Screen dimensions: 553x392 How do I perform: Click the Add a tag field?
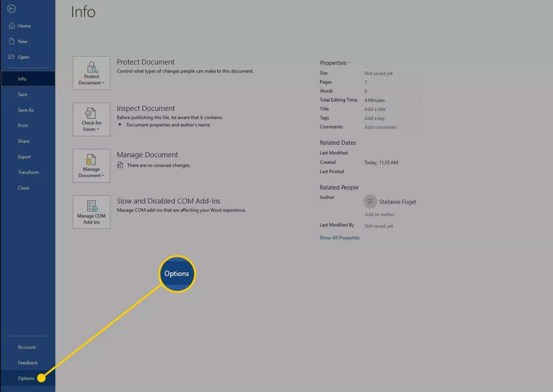coord(374,118)
